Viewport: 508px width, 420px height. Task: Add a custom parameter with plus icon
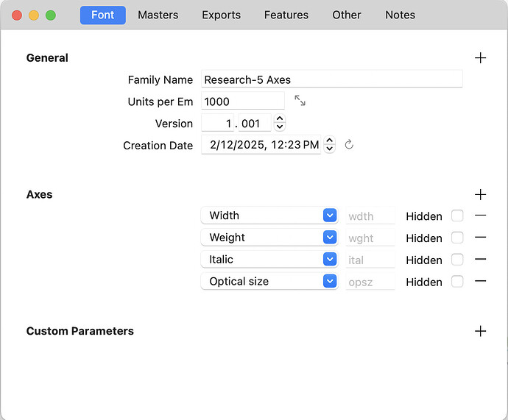[481, 331]
